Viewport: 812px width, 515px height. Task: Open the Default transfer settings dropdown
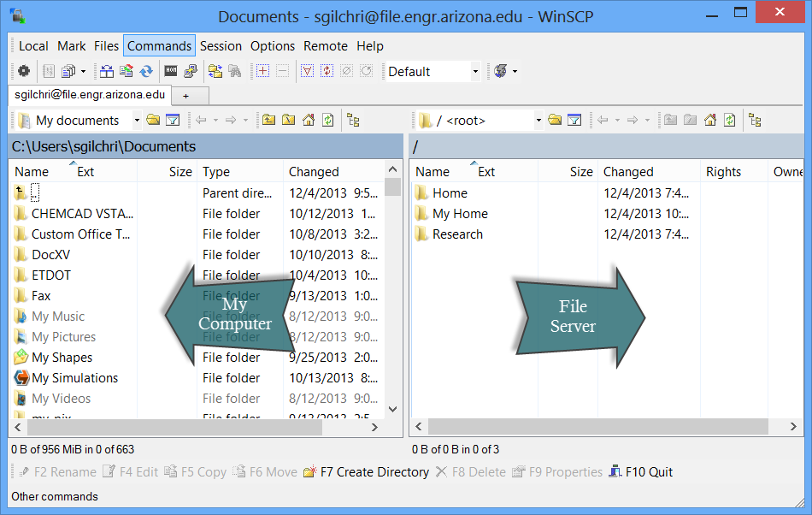475,72
